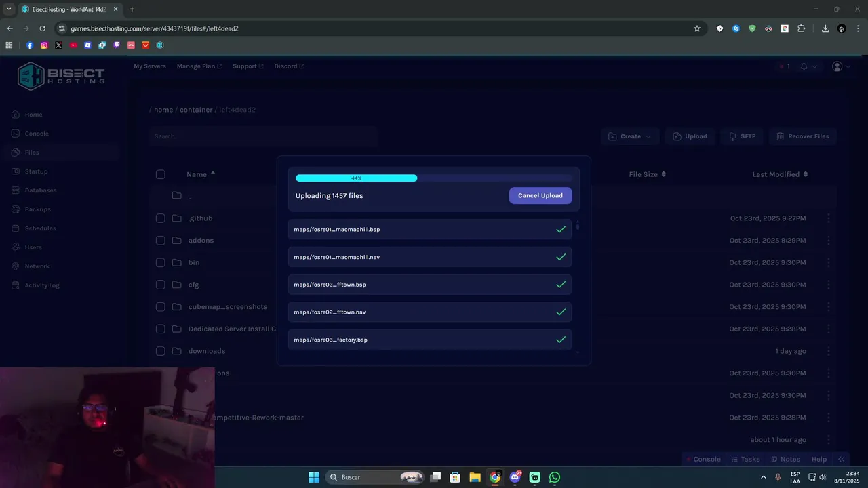Click the upload list scrollbar

[x=578, y=226]
